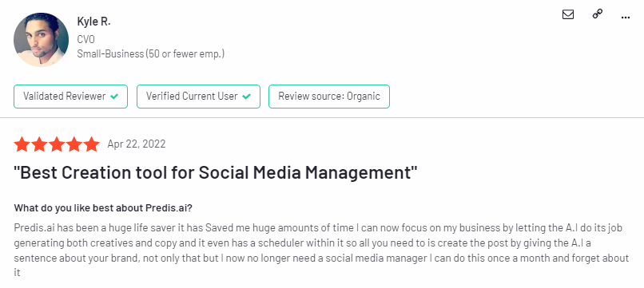Click the Apr 22, 2022 review date
Image resolution: width=644 pixels, height=288 pixels.
(x=137, y=144)
